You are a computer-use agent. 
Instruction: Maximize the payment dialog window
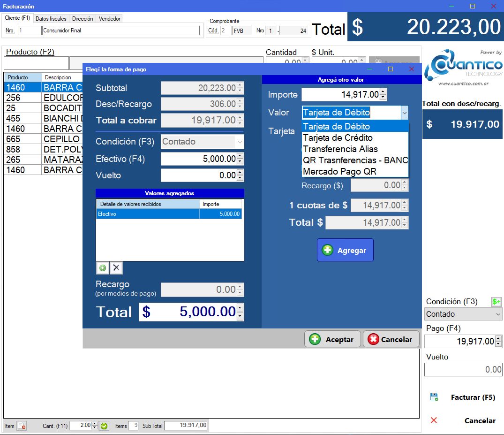(x=391, y=69)
